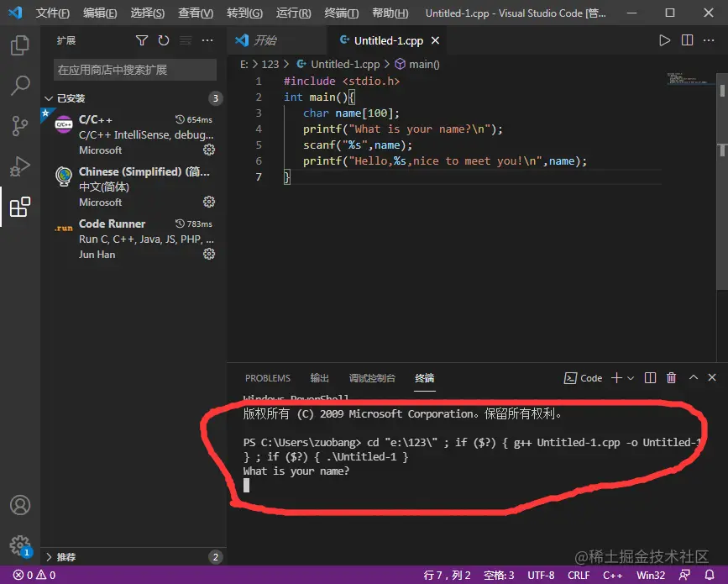
Task: Open the gear menu for C/C++ extension
Action: click(x=209, y=150)
